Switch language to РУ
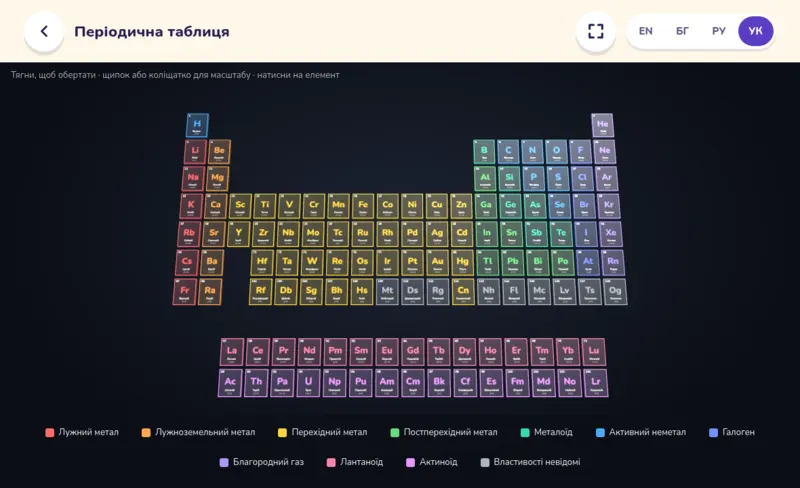This screenshot has height=488, width=800. (x=719, y=31)
